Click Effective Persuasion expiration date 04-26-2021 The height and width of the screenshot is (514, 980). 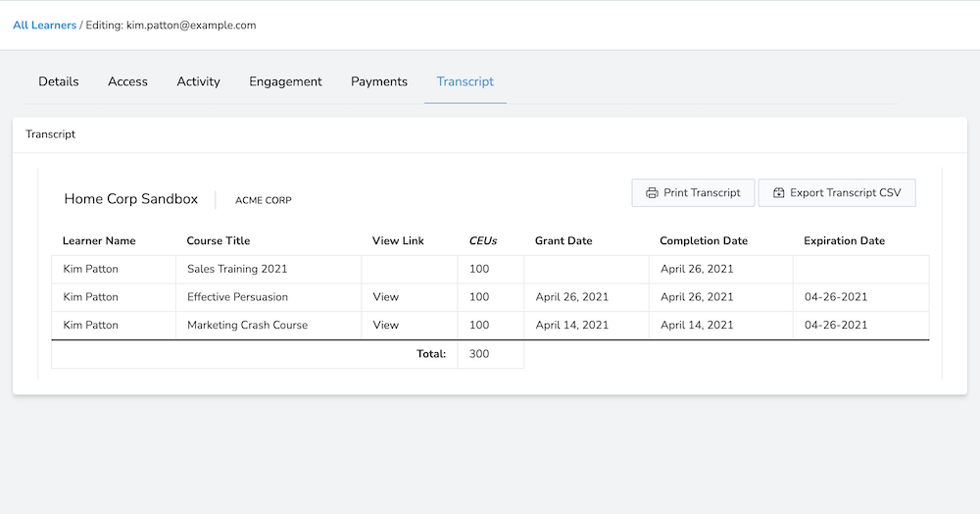click(x=836, y=297)
